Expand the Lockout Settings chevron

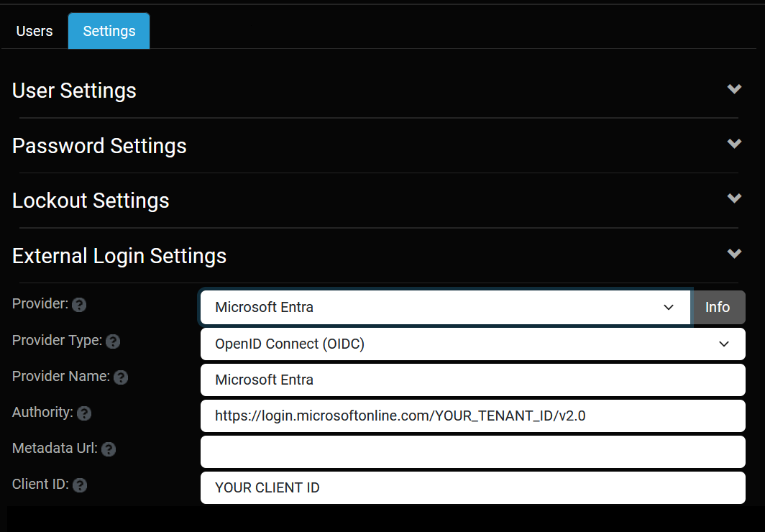734,198
